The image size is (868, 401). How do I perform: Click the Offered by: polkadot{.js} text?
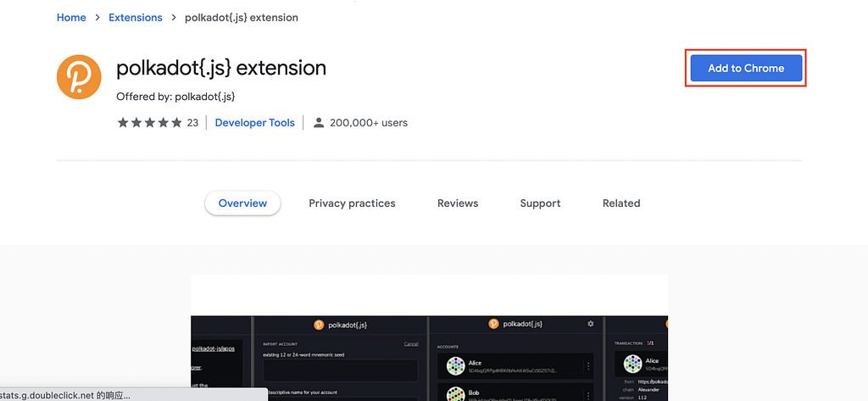point(176,97)
